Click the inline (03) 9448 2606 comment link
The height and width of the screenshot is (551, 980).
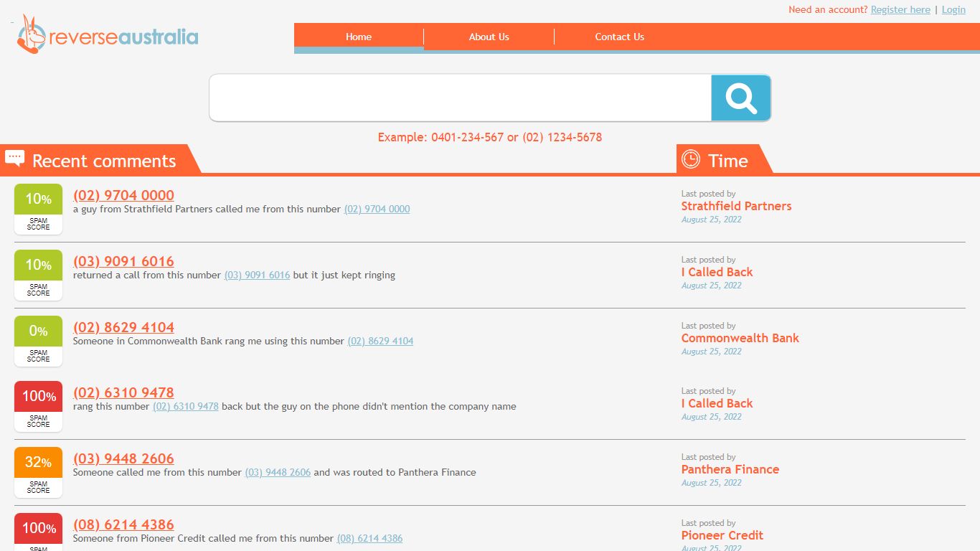click(278, 473)
